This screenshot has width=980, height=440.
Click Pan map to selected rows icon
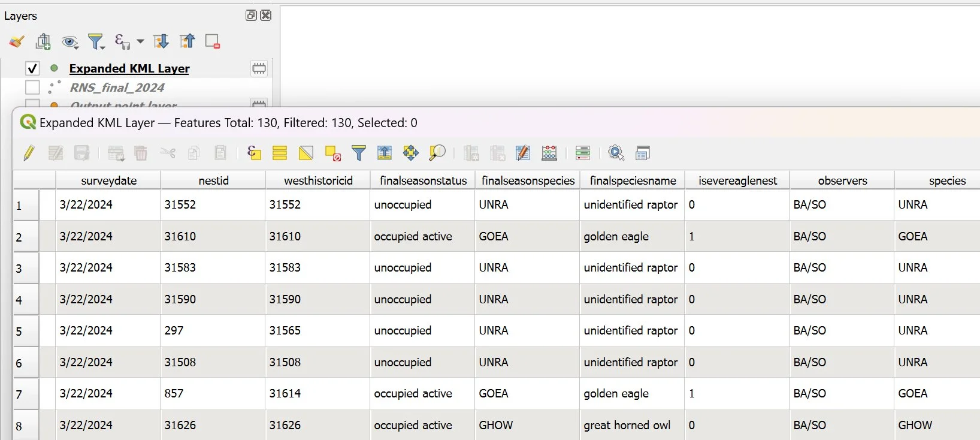pyautogui.click(x=411, y=153)
